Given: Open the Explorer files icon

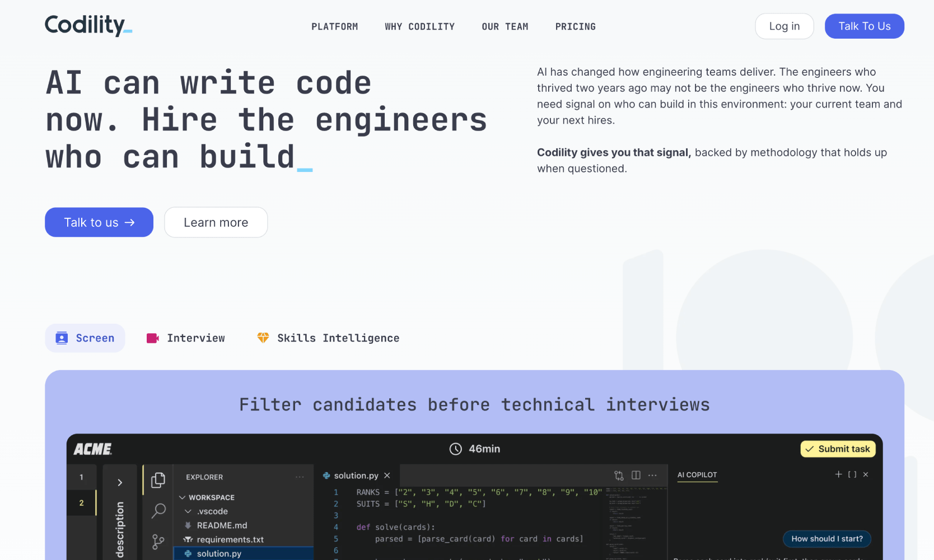Looking at the screenshot, I should [x=158, y=480].
